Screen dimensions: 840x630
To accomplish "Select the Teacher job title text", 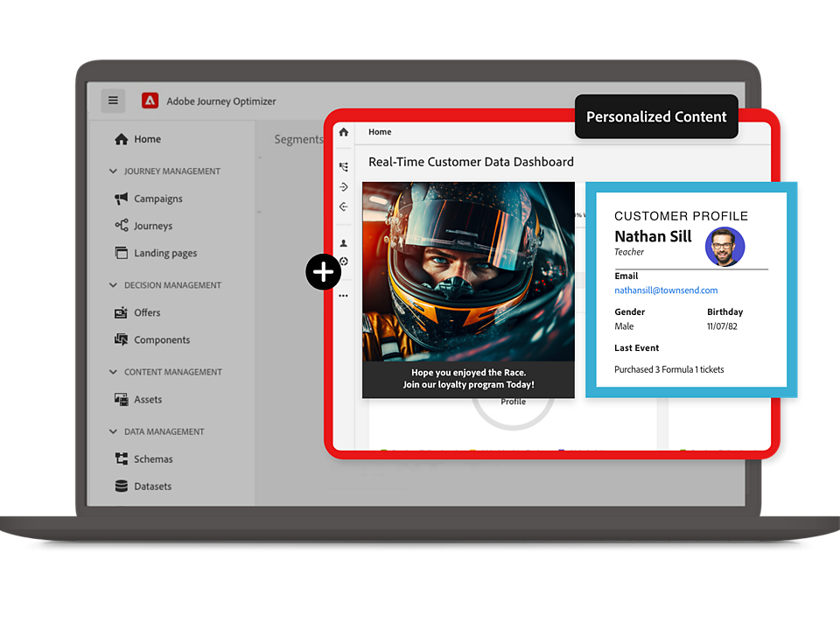I will point(629,252).
